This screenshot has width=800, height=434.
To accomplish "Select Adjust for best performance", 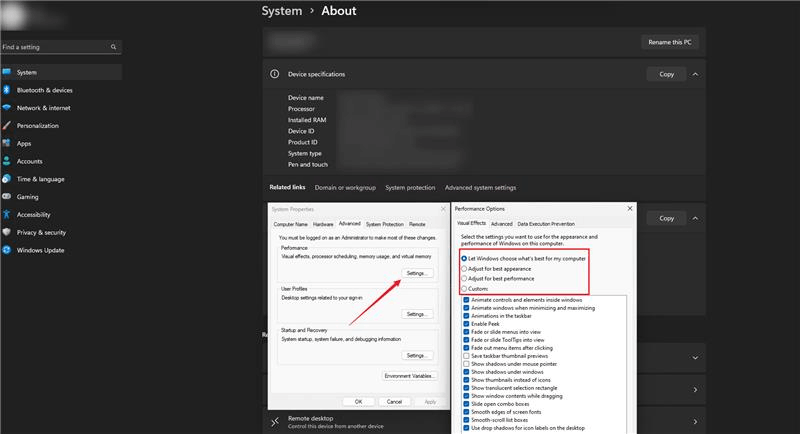I will pyautogui.click(x=464, y=278).
